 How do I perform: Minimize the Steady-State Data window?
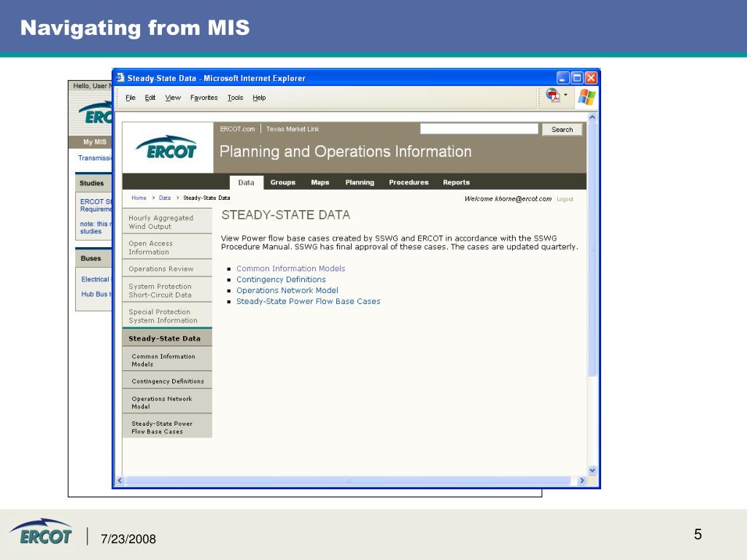point(562,77)
